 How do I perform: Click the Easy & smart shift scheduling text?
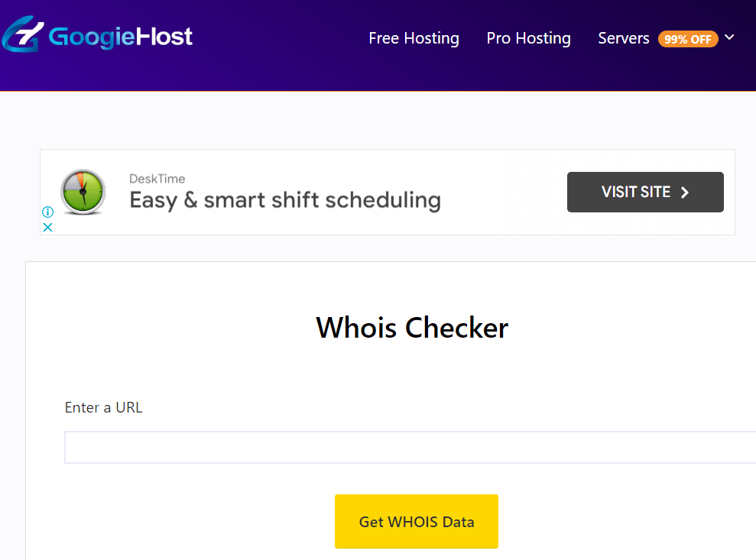[284, 200]
